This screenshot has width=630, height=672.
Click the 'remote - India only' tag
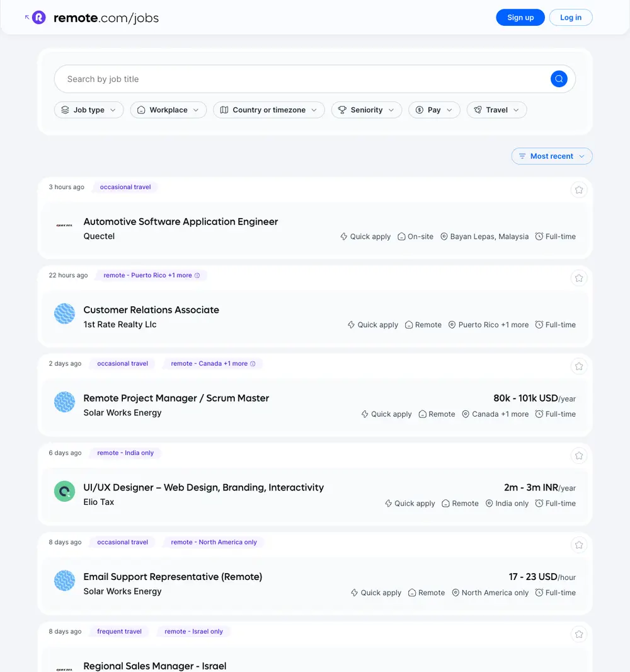click(125, 453)
